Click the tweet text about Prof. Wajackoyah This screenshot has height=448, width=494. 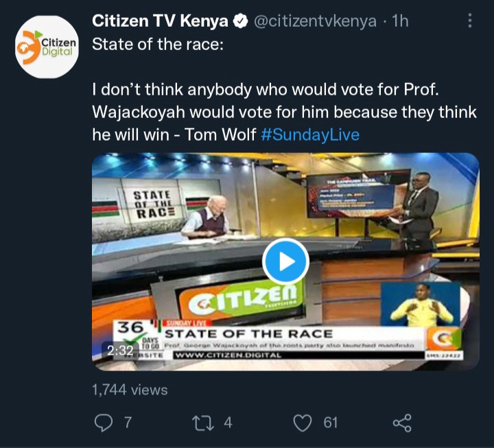pos(284,112)
